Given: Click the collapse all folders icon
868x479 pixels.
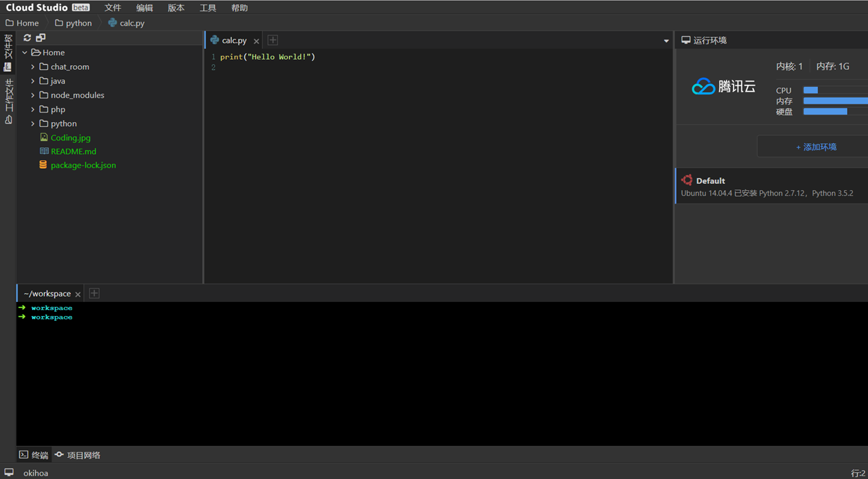Looking at the screenshot, I should [x=41, y=38].
